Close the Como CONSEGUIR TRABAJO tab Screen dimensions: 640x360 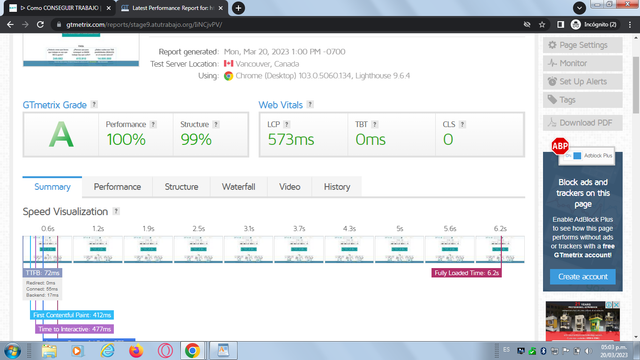click(109, 8)
